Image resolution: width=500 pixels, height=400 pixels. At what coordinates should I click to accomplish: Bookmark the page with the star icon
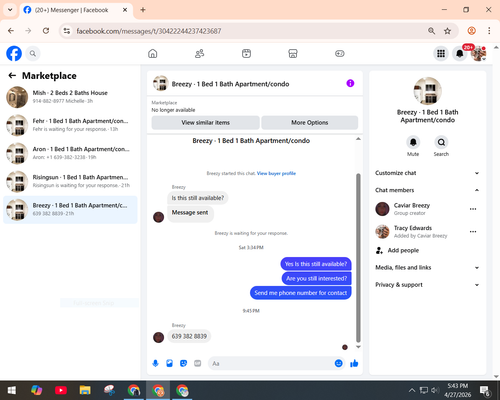coord(447,31)
